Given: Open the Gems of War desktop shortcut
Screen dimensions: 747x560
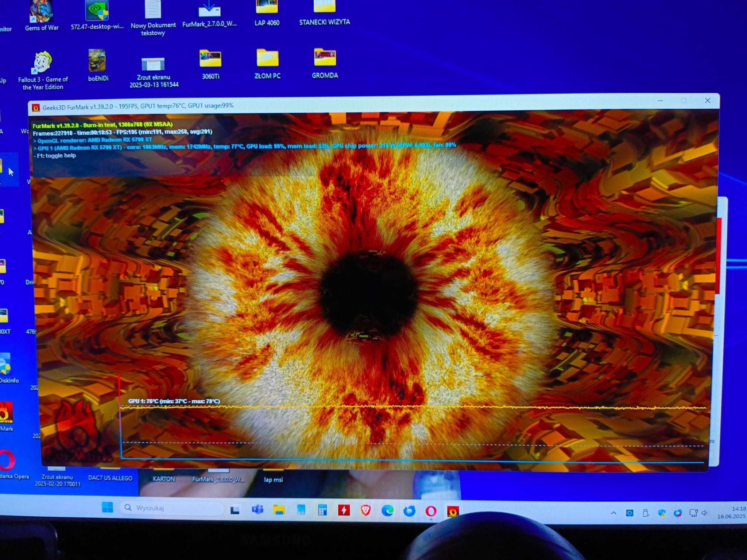Looking at the screenshot, I should coord(41,15).
